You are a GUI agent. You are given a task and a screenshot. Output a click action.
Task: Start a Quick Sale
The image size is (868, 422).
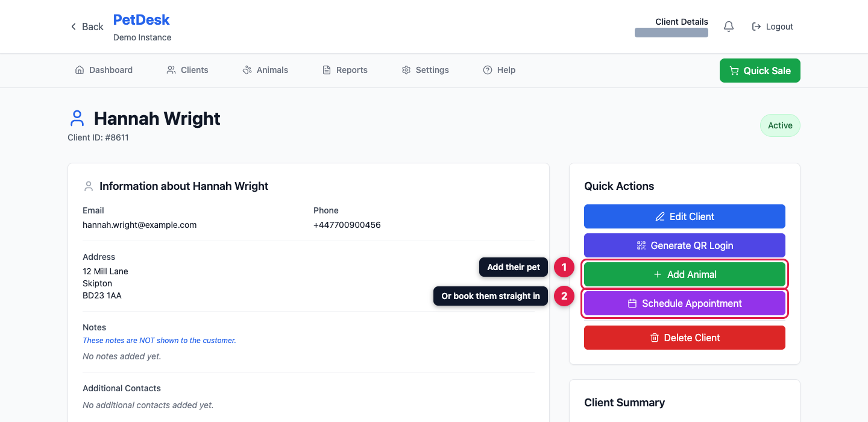(x=759, y=71)
